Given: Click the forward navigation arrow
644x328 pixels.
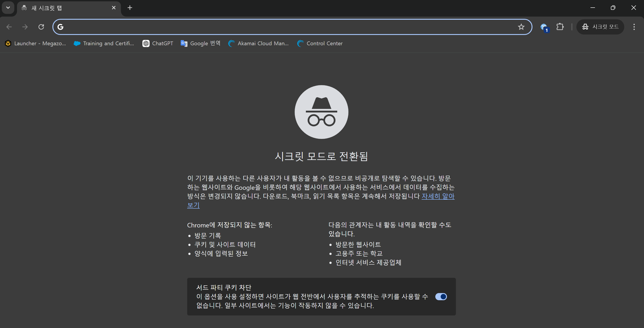Looking at the screenshot, I should pyautogui.click(x=25, y=27).
